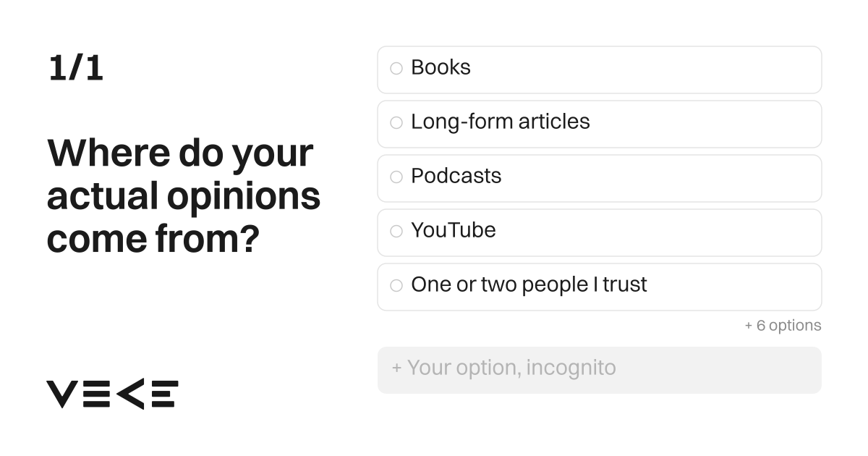Click 'One or two people I trust' text

click(529, 284)
